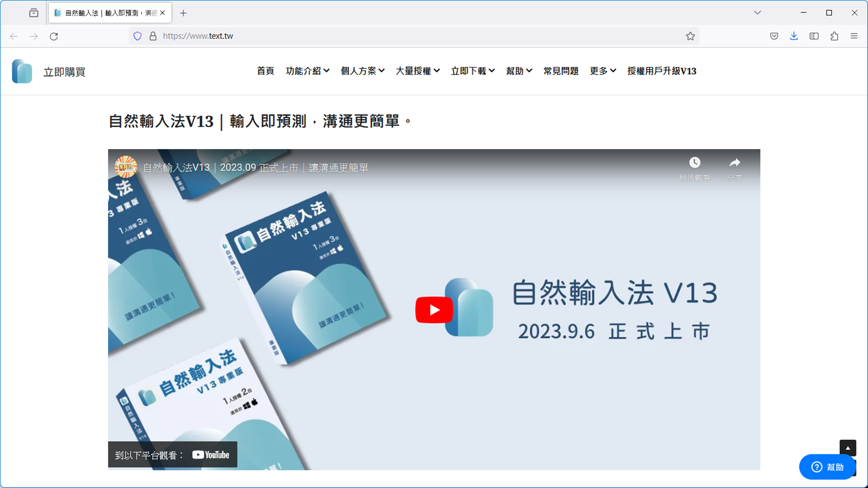Open 授權用戶升級V13 link
The height and width of the screenshot is (488, 868).
point(662,71)
